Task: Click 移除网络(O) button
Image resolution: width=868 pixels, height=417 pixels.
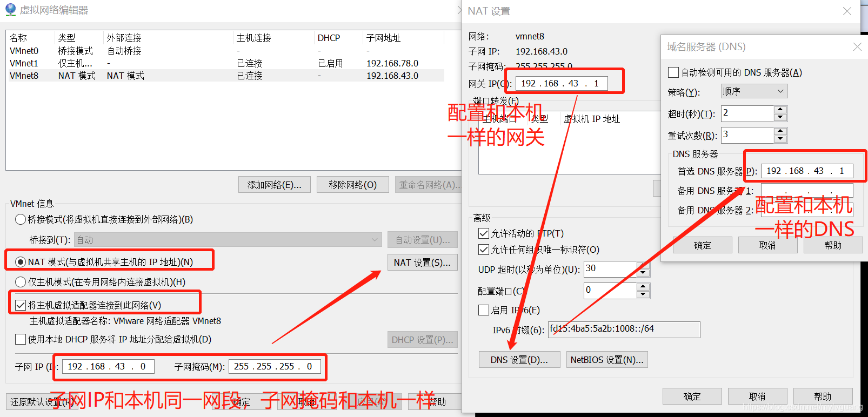Action: tap(353, 185)
